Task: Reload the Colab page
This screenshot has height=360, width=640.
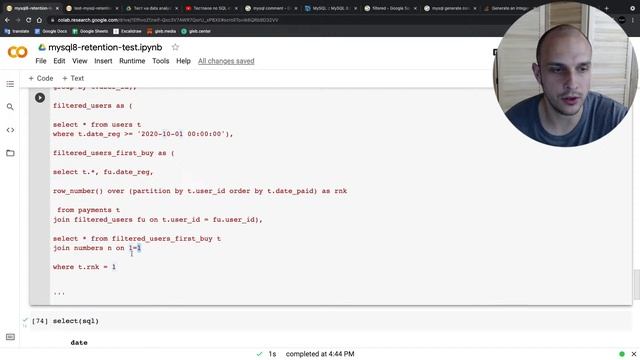Action: point(28,20)
